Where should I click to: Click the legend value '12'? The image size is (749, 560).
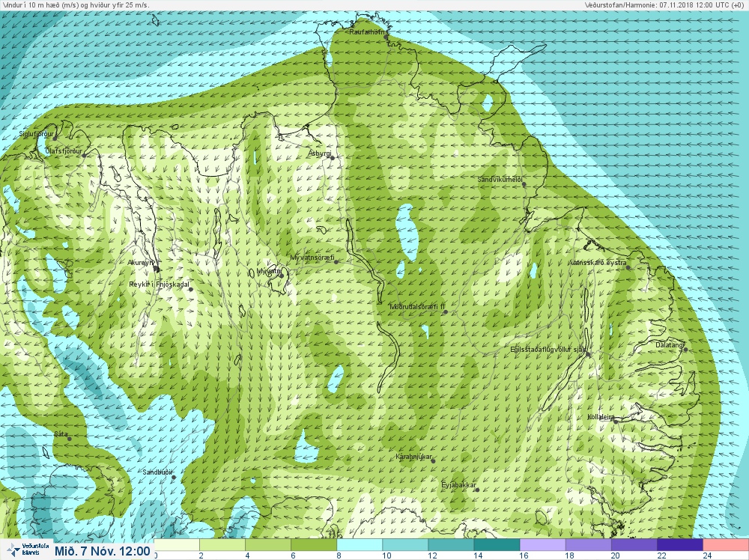point(432,556)
